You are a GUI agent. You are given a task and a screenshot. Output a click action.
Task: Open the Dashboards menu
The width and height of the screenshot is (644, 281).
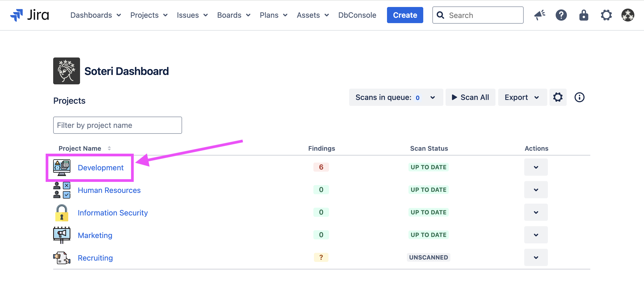95,15
